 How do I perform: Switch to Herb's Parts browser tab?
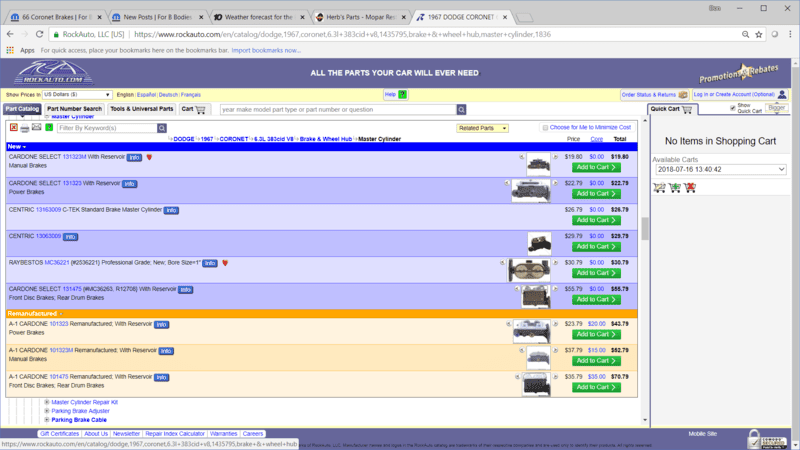[360, 17]
